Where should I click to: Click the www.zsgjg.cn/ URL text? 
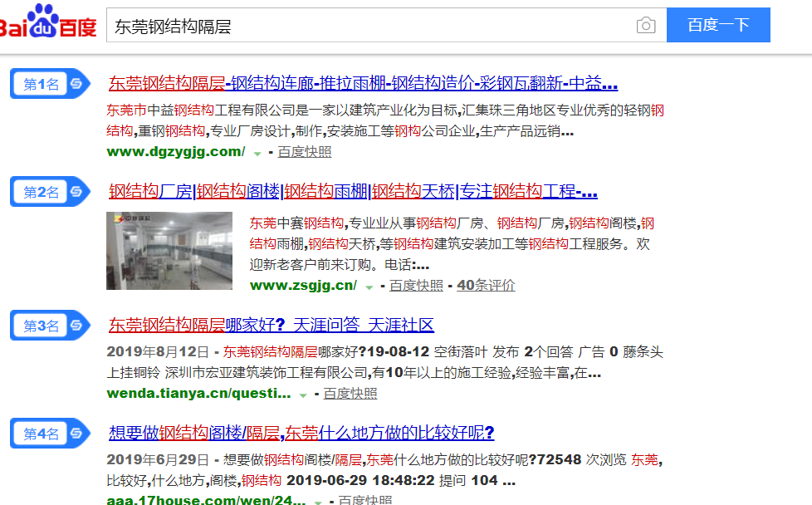coord(303,286)
